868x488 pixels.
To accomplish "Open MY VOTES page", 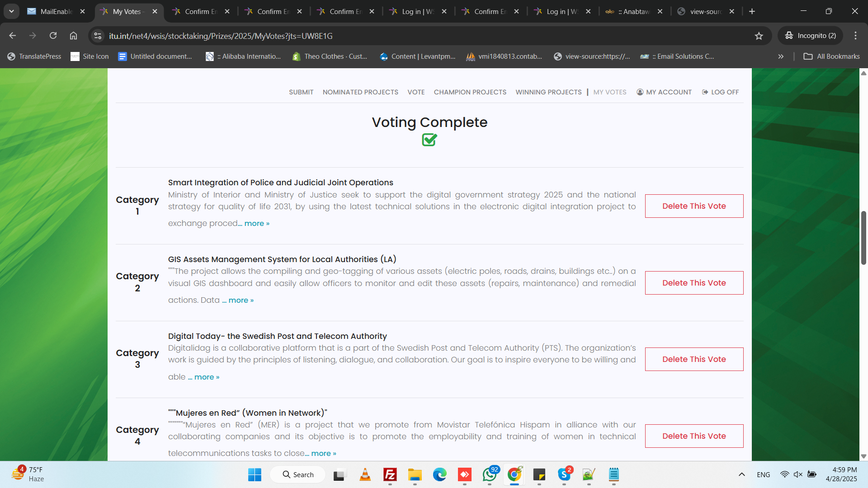I will point(610,92).
